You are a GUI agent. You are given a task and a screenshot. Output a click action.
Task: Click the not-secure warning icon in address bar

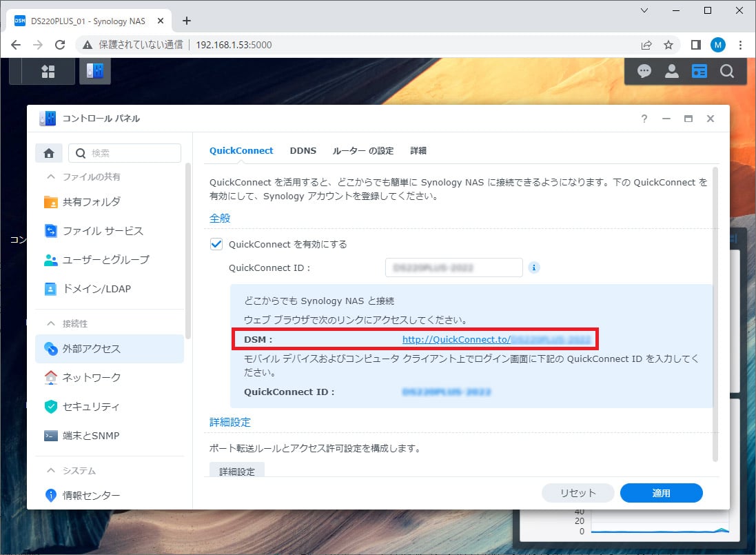[x=88, y=45]
